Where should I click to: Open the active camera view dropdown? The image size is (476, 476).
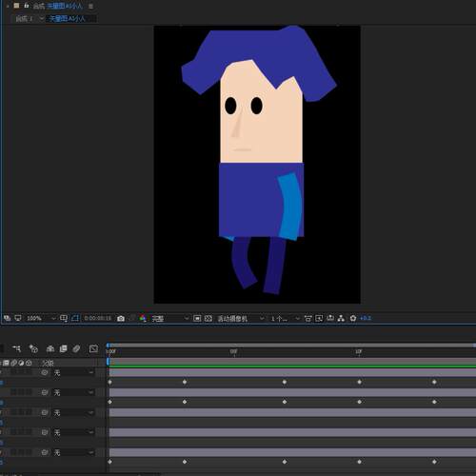click(240, 318)
